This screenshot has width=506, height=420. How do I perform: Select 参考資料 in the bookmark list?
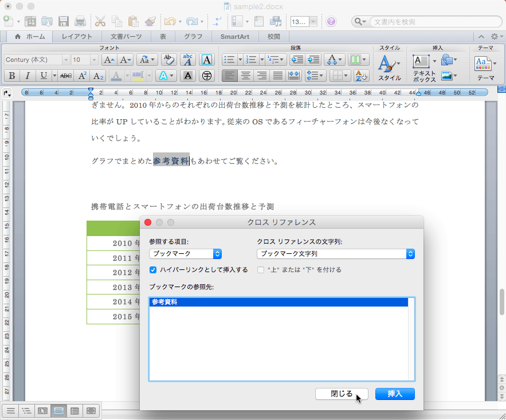click(279, 302)
